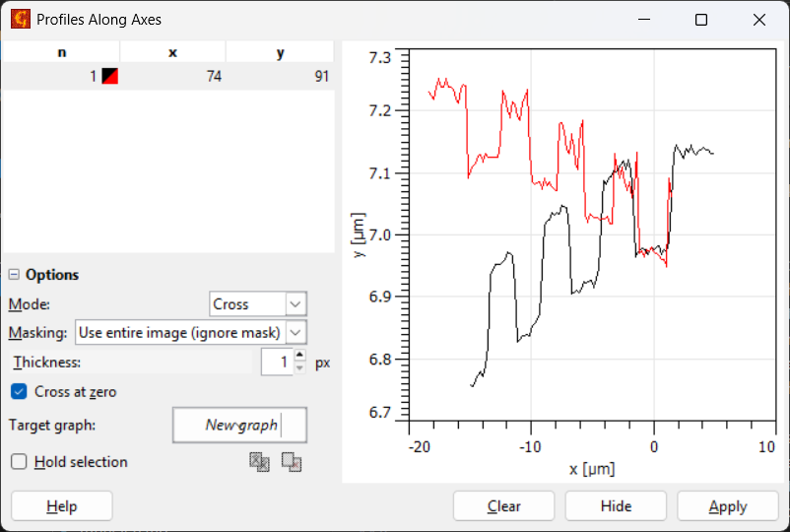This screenshot has width=790, height=532.
Task: Click the left selection icon beside Hold selection
Action: (260, 461)
